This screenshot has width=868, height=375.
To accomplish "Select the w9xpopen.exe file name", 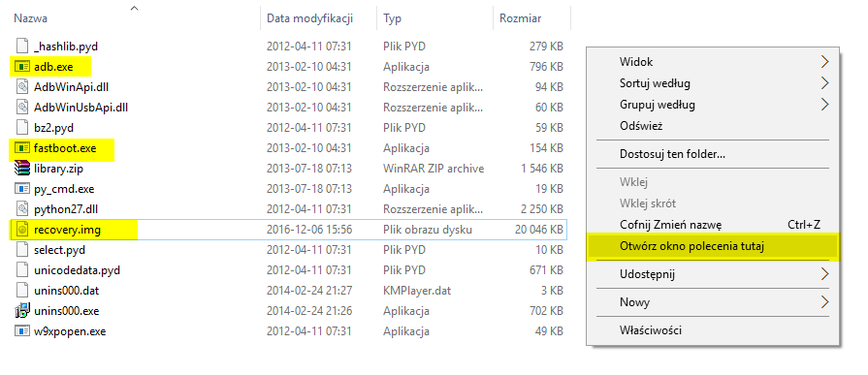I will click(70, 331).
